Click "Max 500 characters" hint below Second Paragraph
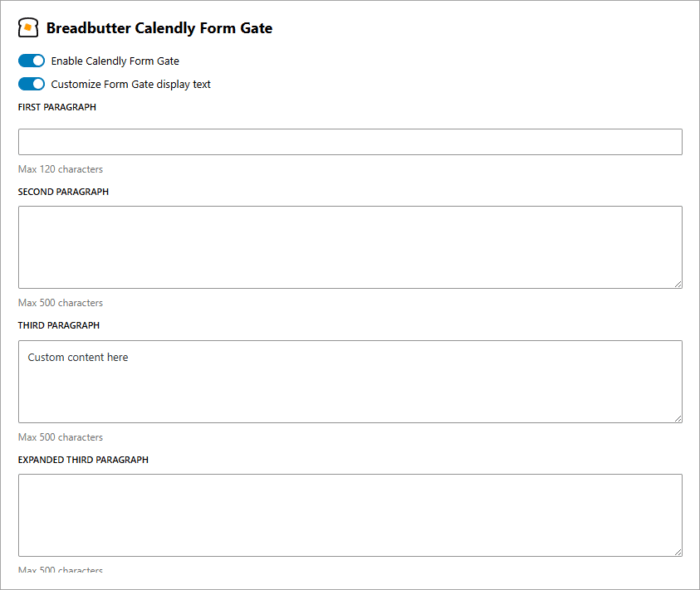The image size is (700, 590). 60,303
